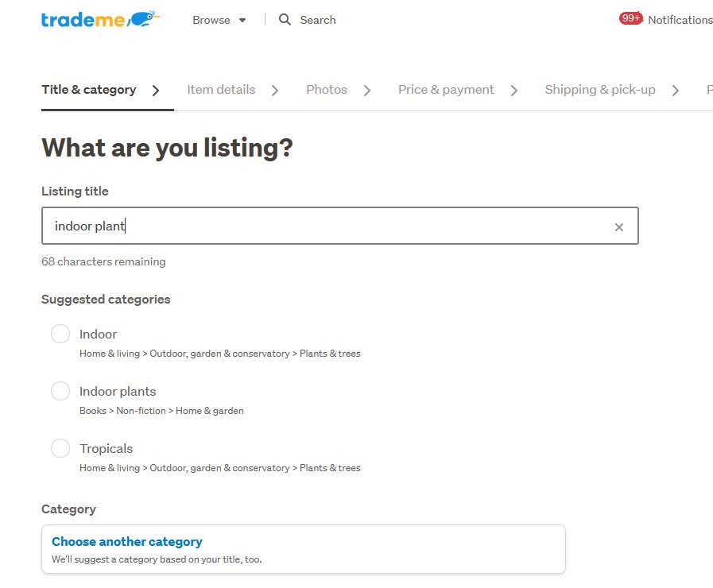Open the Browse dropdown menu
The width and height of the screenshot is (713, 588).
pyautogui.click(x=219, y=20)
